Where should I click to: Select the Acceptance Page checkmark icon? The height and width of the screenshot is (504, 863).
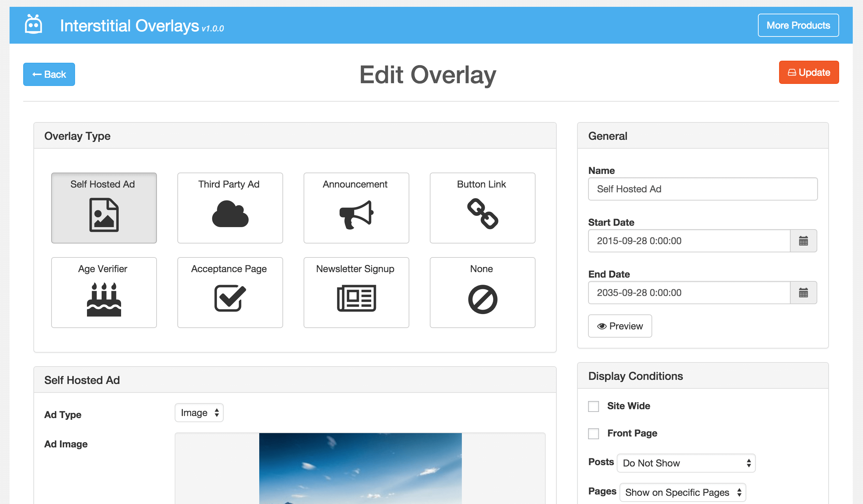230,298
